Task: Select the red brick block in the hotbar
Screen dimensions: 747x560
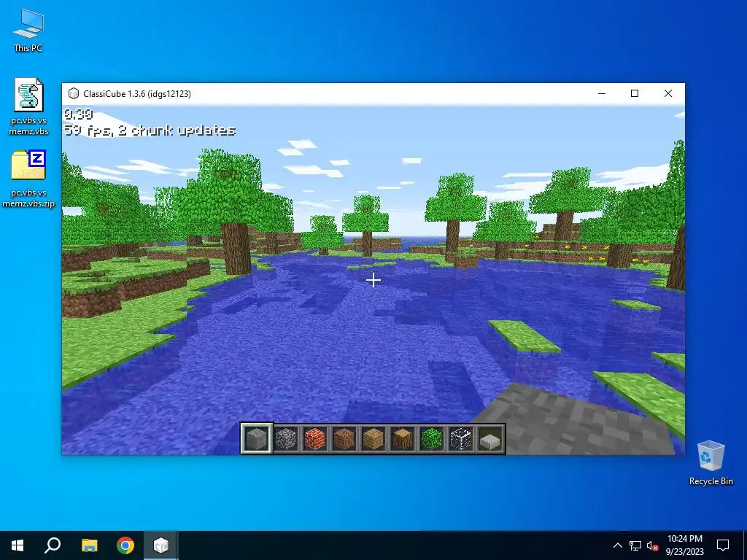Action: [315, 438]
